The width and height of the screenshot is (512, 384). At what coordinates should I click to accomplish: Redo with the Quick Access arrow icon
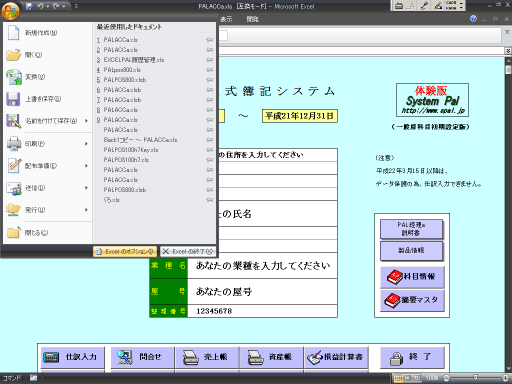(56, 6)
